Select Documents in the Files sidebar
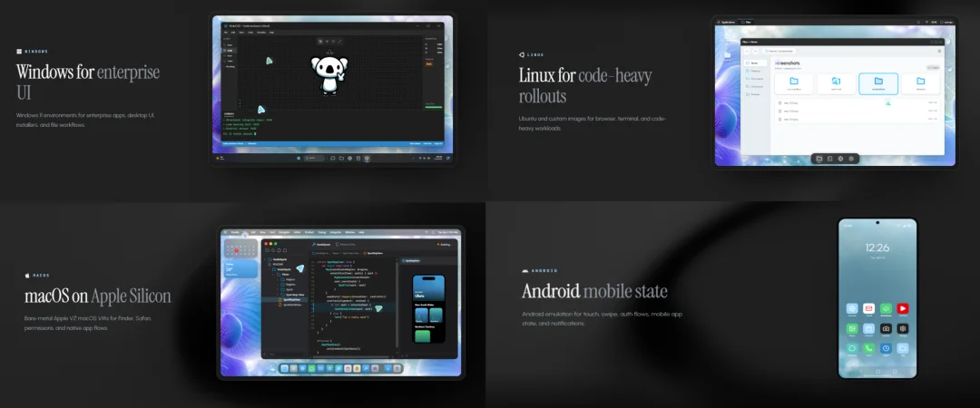This screenshot has height=408, width=980. pyautogui.click(x=755, y=79)
